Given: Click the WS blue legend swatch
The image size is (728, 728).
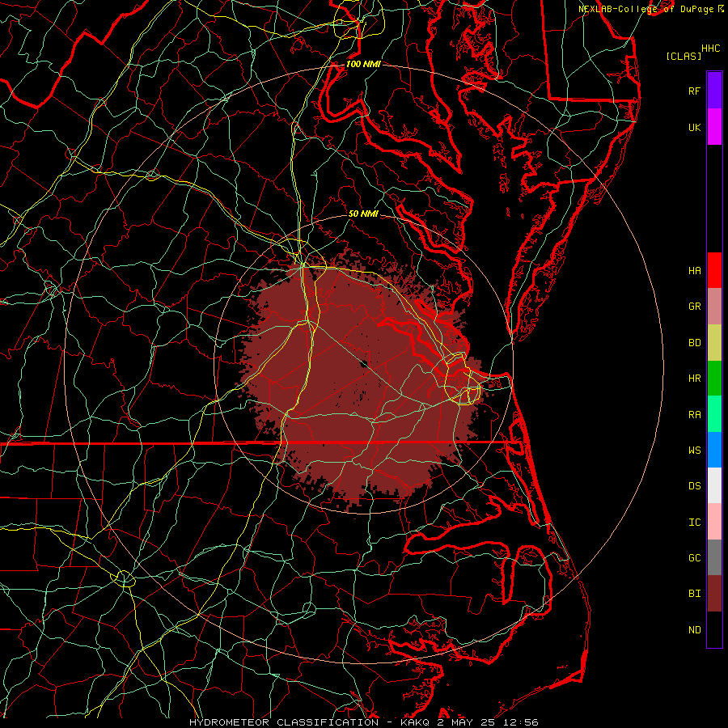Looking at the screenshot, I should coord(714,450).
